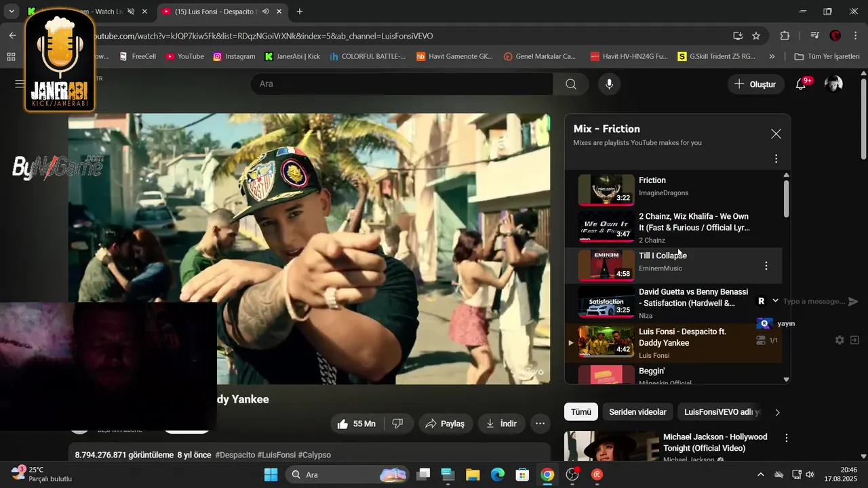
Task: Open the media control icon in toolbar
Action: [815, 36]
